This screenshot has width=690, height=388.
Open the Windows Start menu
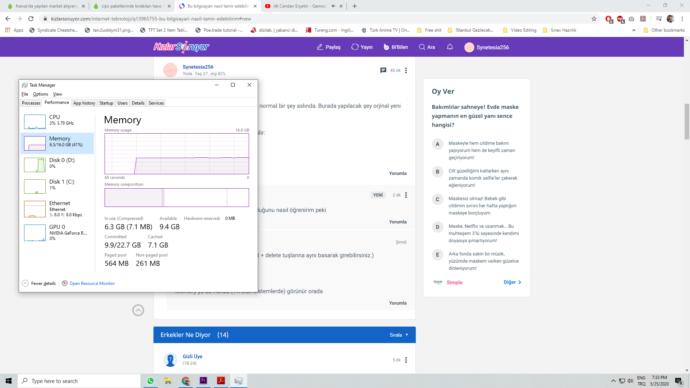click(x=8, y=381)
